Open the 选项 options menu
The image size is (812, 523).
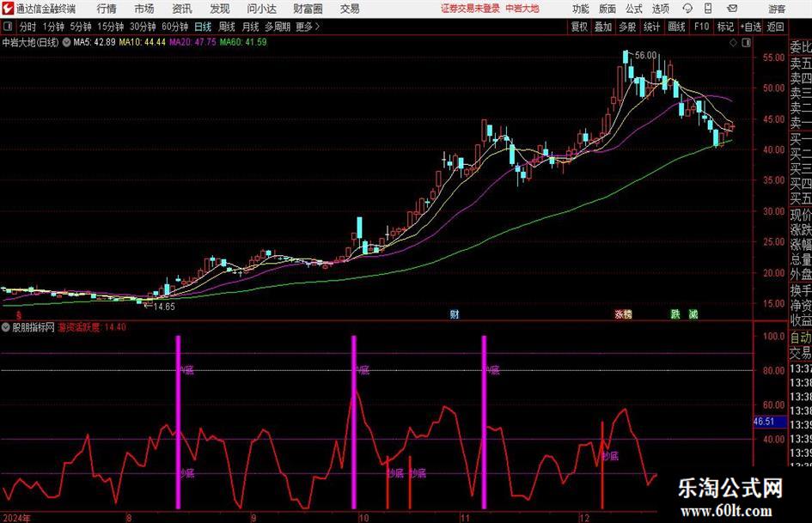pyautogui.click(x=660, y=9)
